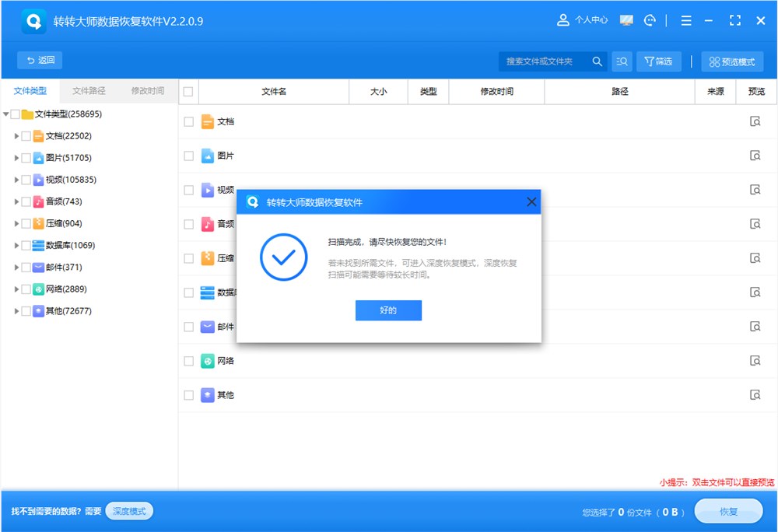The image size is (778, 532).
Task: Click the preview icon in the 其他 row
Action: [x=755, y=395]
